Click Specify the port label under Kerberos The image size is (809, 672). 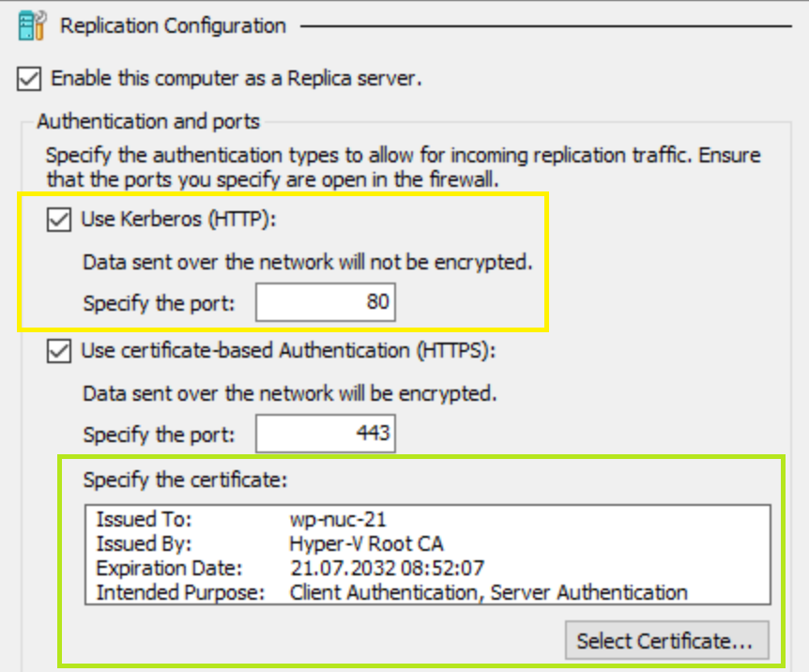click(159, 304)
